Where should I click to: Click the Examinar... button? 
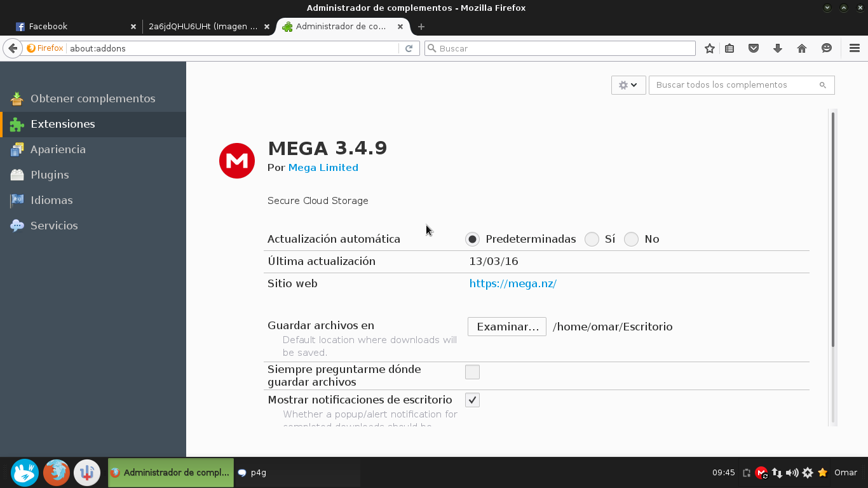pos(507,327)
